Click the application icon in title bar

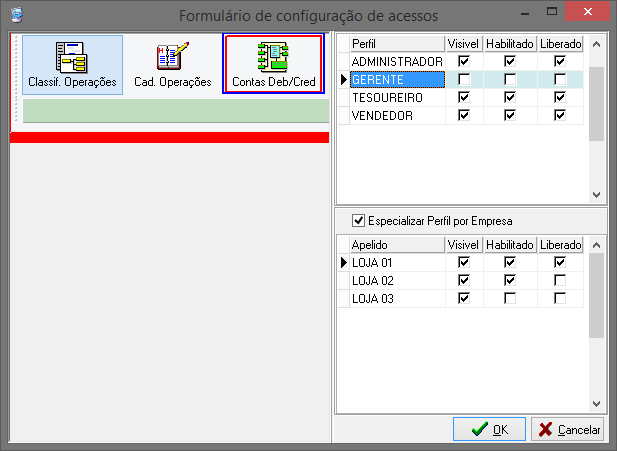pos(13,15)
